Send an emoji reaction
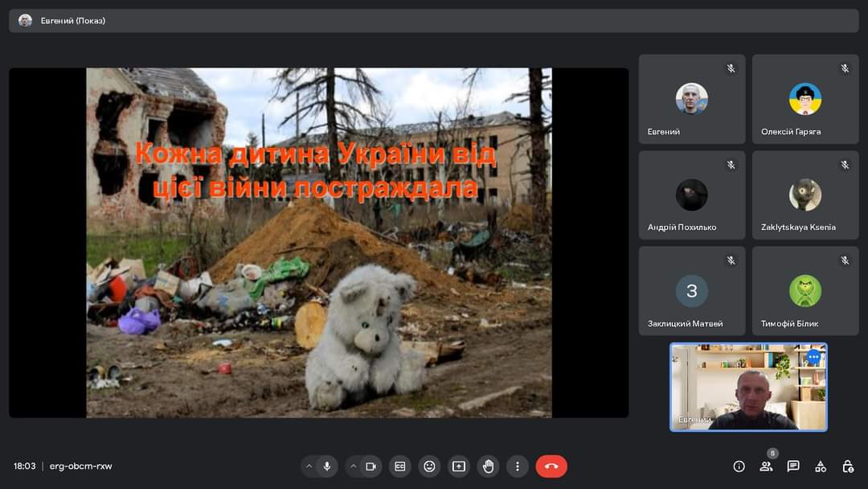This screenshot has width=868, height=489. pyautogui.click(x=429, y=466)
